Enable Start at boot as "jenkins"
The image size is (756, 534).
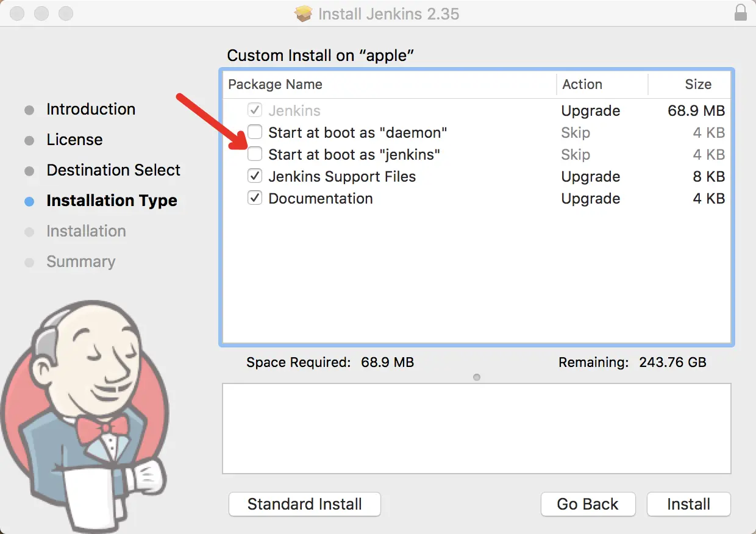click(255, 154)
